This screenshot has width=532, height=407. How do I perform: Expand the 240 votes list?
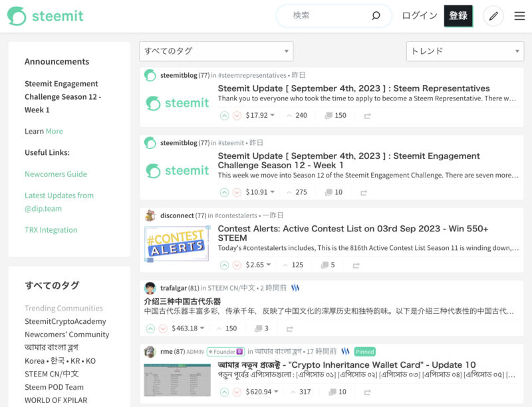pyautogui.click(x=297, y=115)
